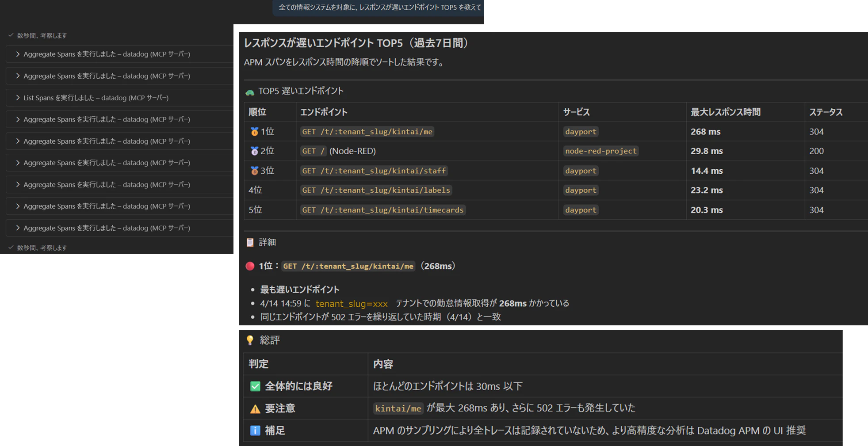Click the 29.8 ms value
868x446 pixels.
(x=707, y=151)
